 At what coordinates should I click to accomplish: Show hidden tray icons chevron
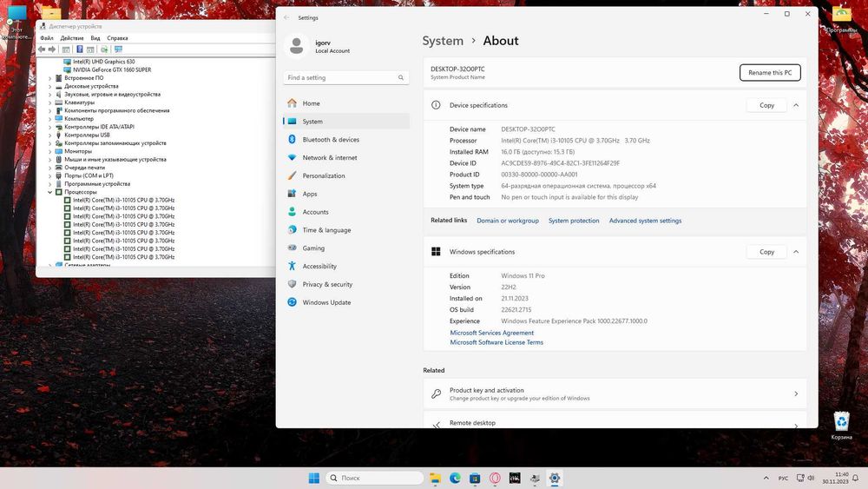(766, 478)
